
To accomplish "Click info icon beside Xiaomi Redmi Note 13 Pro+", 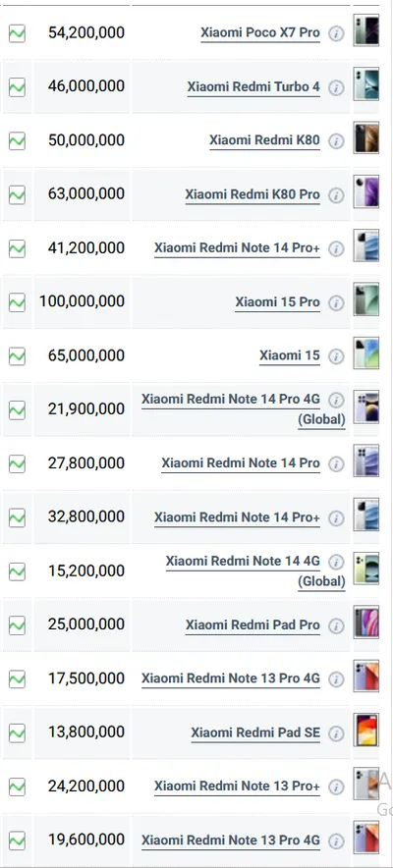I will click(x=336, y=787).
